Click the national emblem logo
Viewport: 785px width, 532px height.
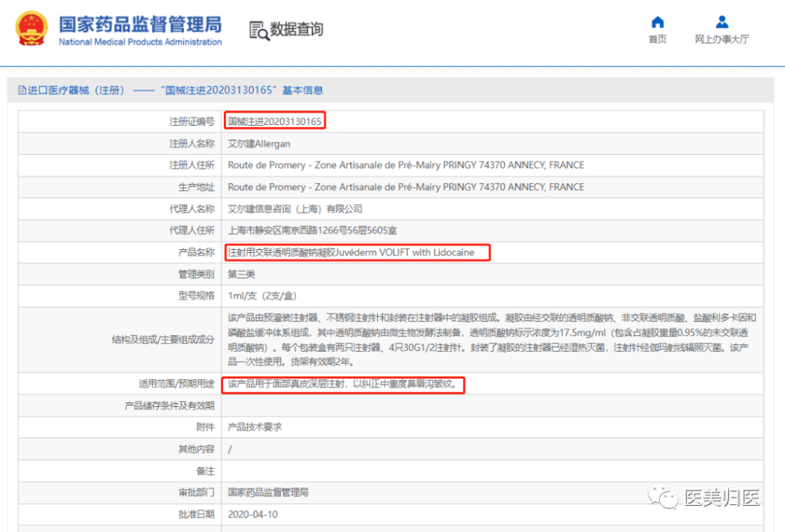click(31, 28)
